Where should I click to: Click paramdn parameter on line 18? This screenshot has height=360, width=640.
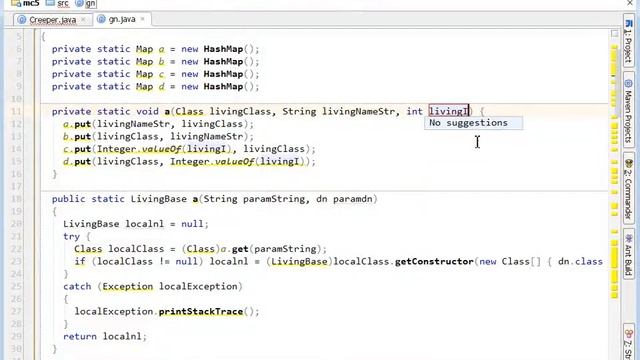point(353,199)
